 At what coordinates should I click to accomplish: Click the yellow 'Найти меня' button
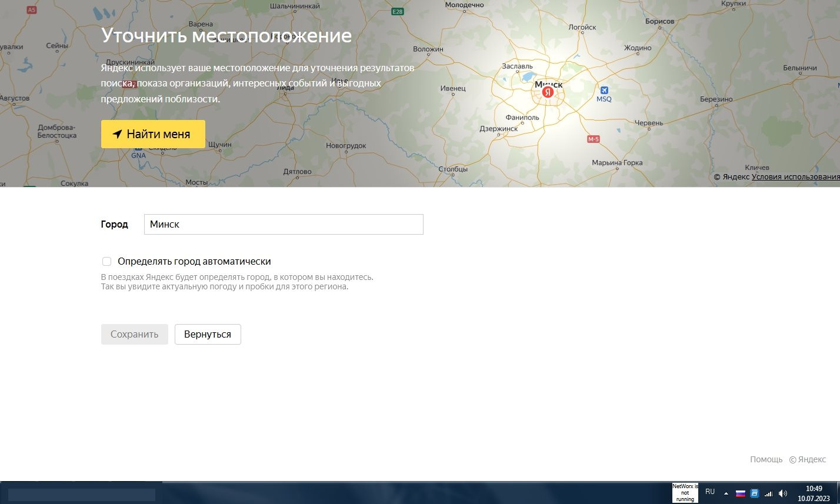tap(153, 134)
